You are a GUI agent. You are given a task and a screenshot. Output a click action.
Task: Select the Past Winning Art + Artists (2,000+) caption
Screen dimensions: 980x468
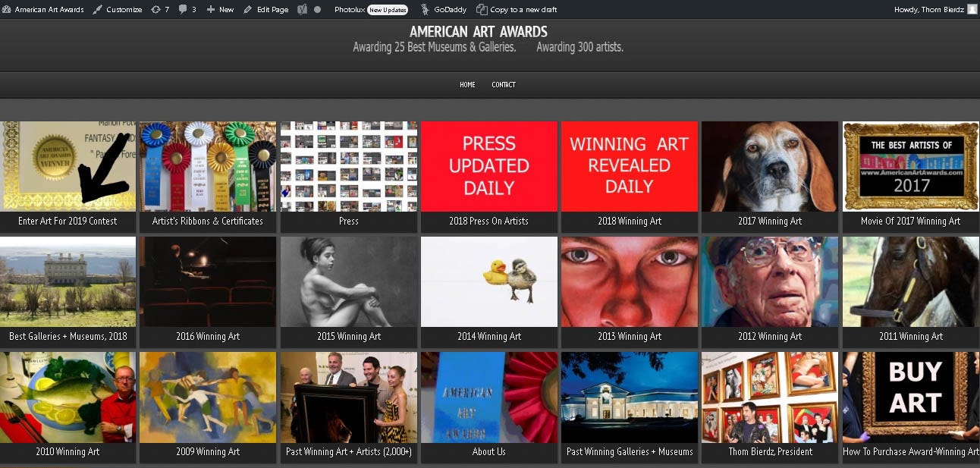(x=349, y=452)
